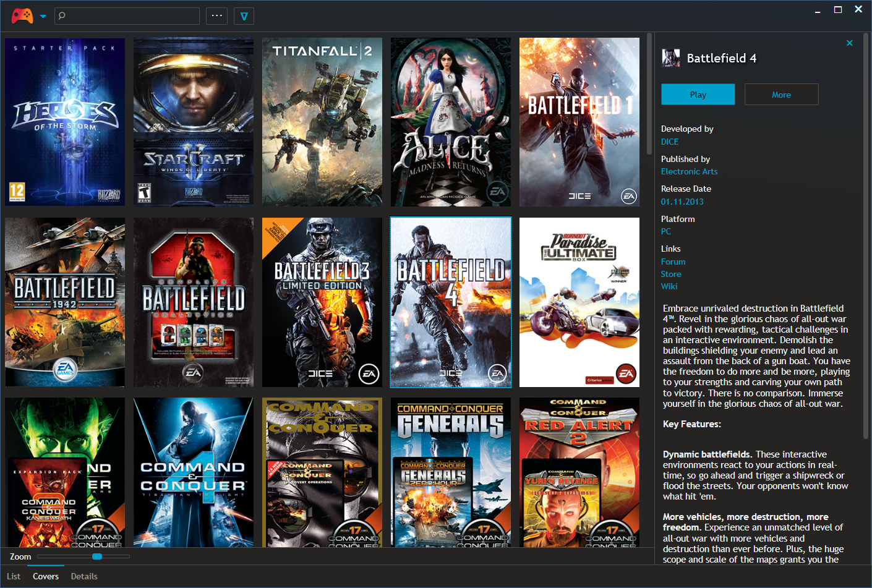Click the Battlefield 4 title text
Image resolution: width=872 pixels, height=588 pixels.
pos(722,58)
